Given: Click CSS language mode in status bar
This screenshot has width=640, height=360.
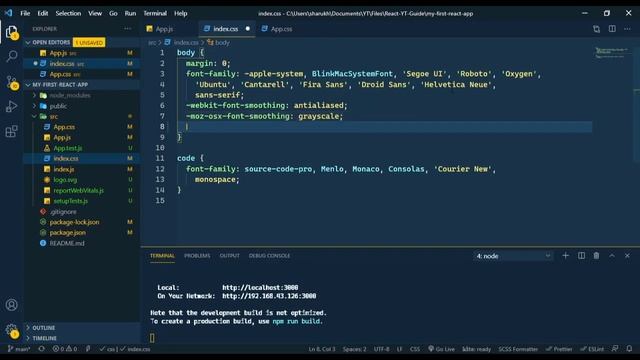Looking at the screenshot, I should click(x=415, y=349).
